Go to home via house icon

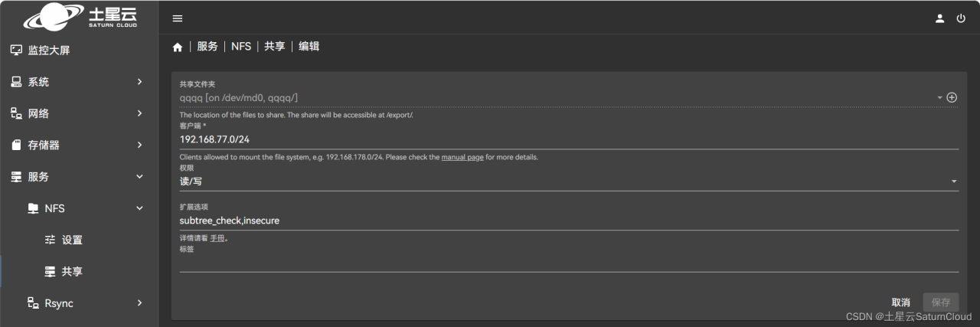point(178,47)
